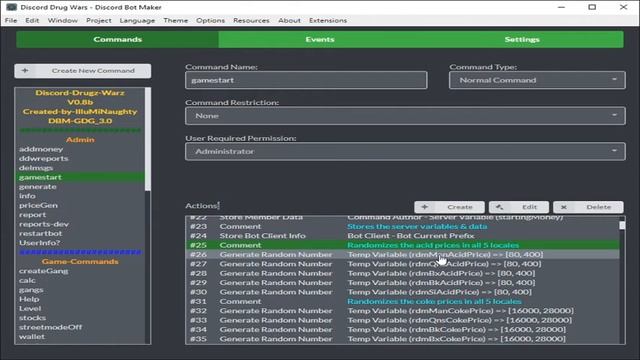Open the Language menu
The image size is (640, 360).
click(x=137, y=20)
